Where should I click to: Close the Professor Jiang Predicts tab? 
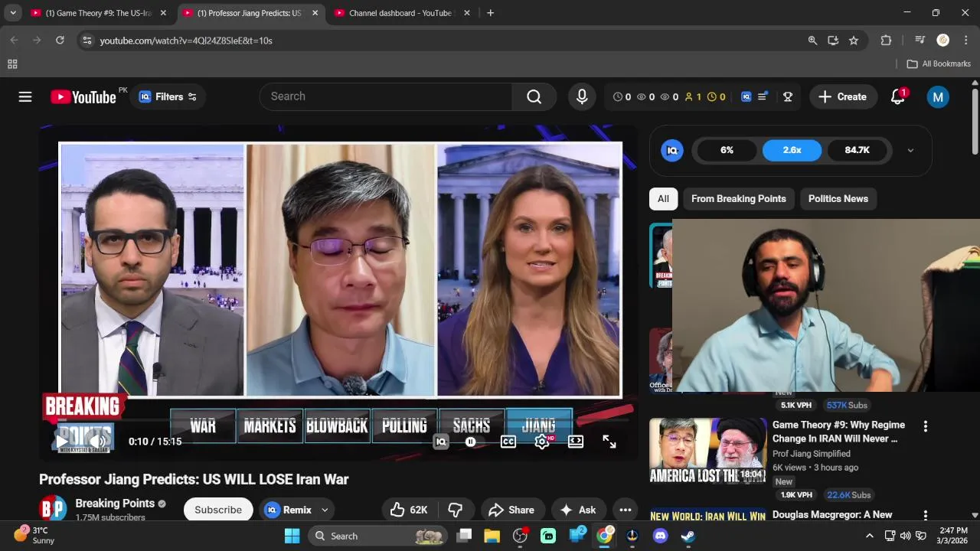(315, 13)
